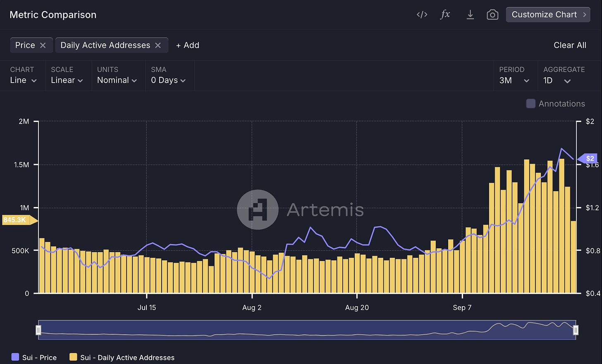Open the Customize Chart panel
The width and height of the screenshot is (602, 364).
(x=548, y=14)
